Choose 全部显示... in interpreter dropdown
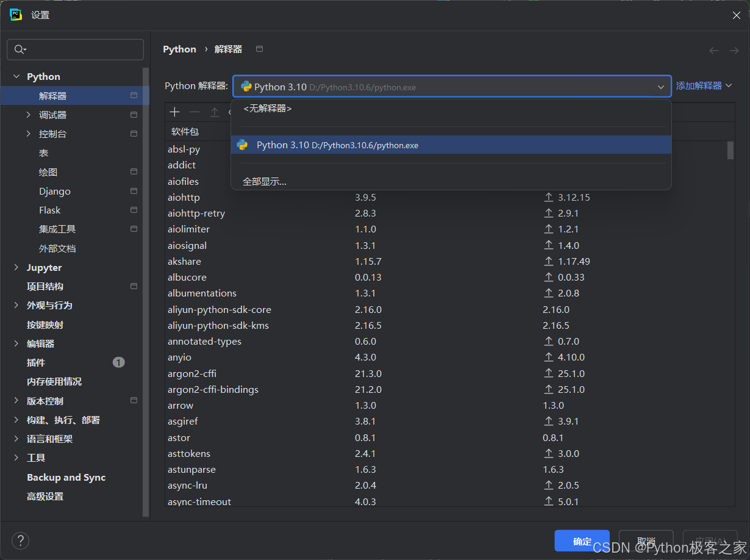This screenshot has height=560, width=750. (x=451, y=181)
